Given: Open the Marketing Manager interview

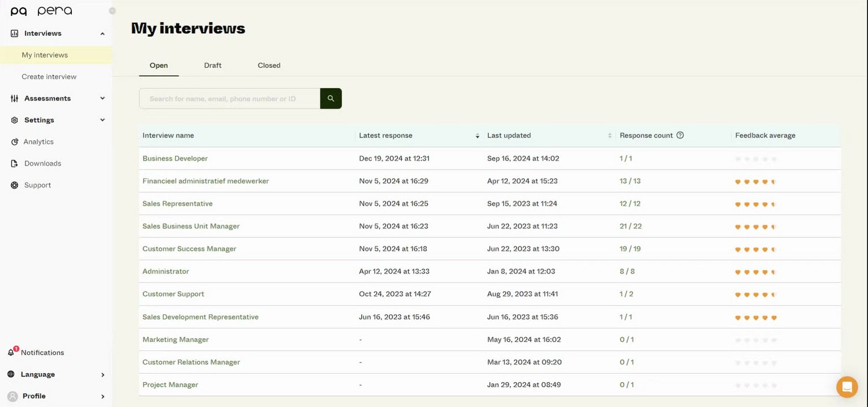Looking at the screenshot, I should tap(176, 340).
